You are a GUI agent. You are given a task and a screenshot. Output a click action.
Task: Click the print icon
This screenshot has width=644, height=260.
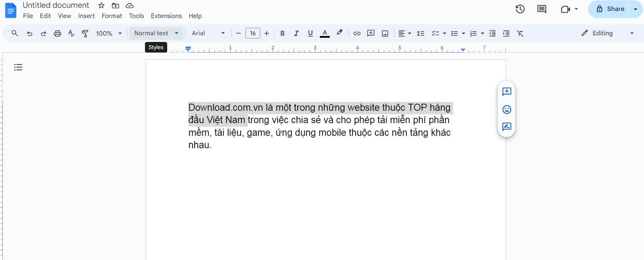57,34
